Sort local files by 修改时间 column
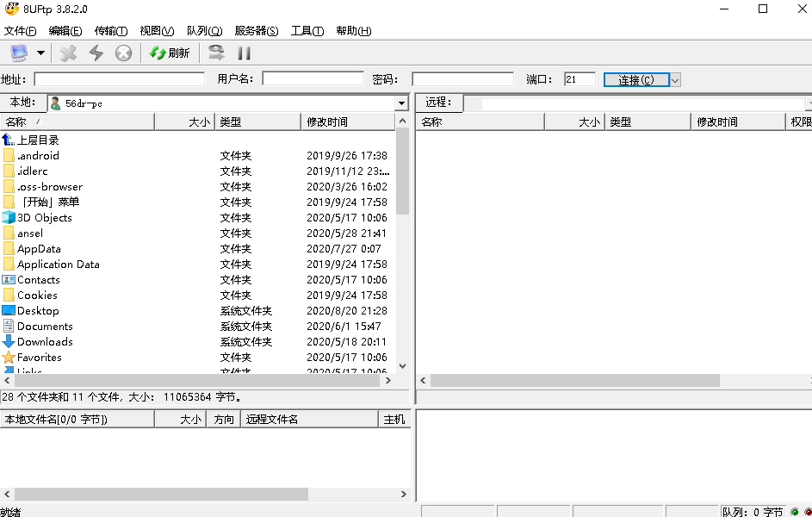Image resolution: width=812 pixels, height=517 pixels. point(348,121)
